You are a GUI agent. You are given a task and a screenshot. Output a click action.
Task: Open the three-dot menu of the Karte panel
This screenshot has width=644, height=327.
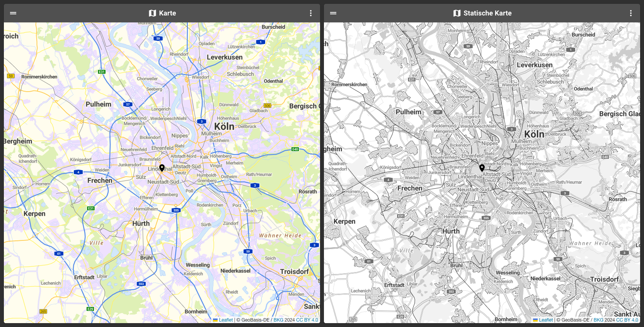click(310, 13)
